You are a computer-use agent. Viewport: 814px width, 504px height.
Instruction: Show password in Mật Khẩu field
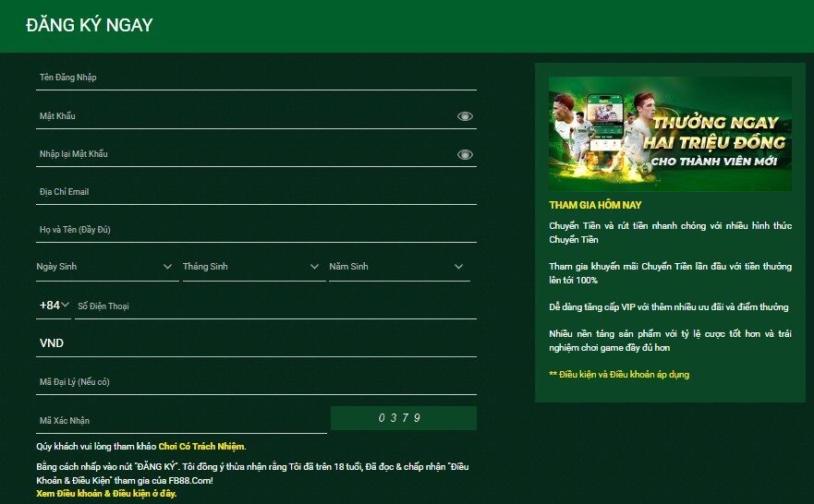click(465, 116)
